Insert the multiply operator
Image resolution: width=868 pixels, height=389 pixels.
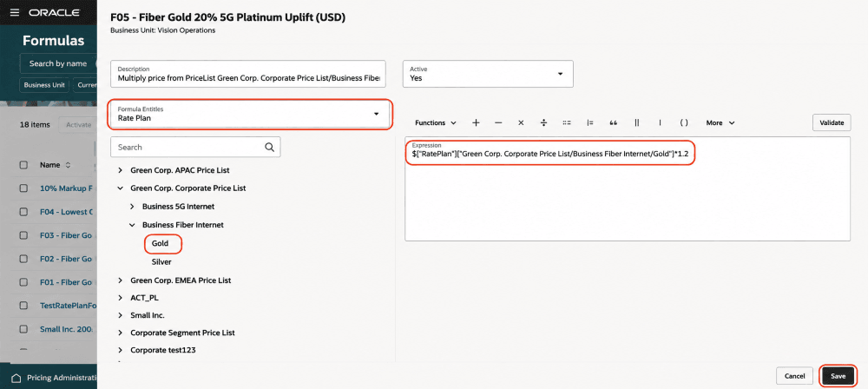click(x=521, y=123)
